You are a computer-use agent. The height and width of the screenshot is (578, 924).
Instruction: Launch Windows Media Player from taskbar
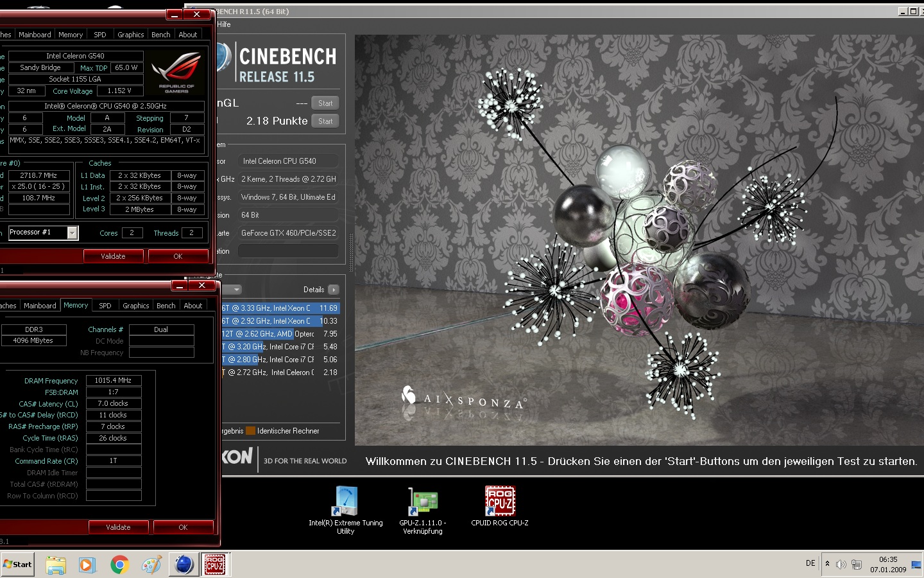[x=87, y=565]
